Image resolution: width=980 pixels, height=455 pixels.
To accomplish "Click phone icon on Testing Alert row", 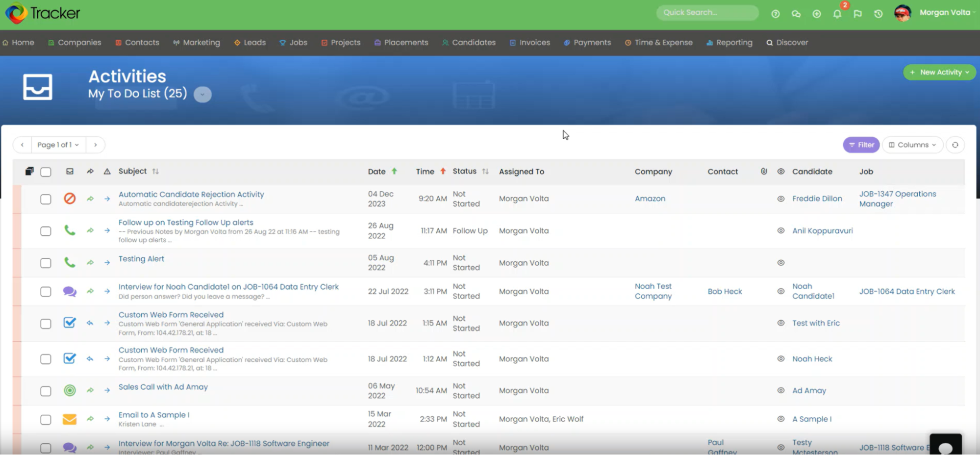I will 70,263.
